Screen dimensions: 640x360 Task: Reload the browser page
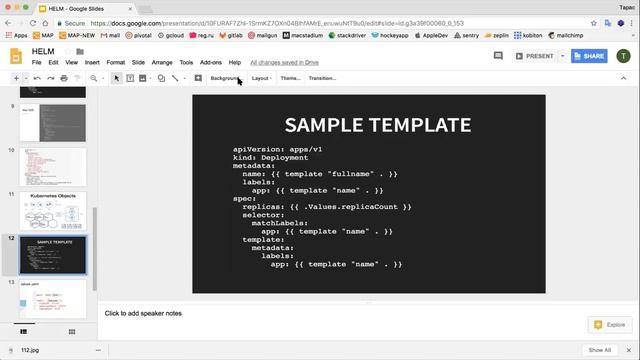(33, 23)
